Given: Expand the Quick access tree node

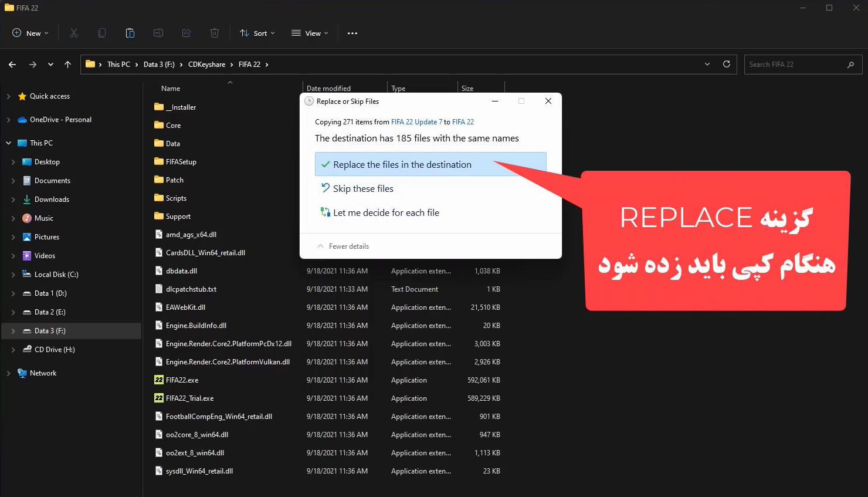Looking at the screenshot, I should tap(8, 96).
